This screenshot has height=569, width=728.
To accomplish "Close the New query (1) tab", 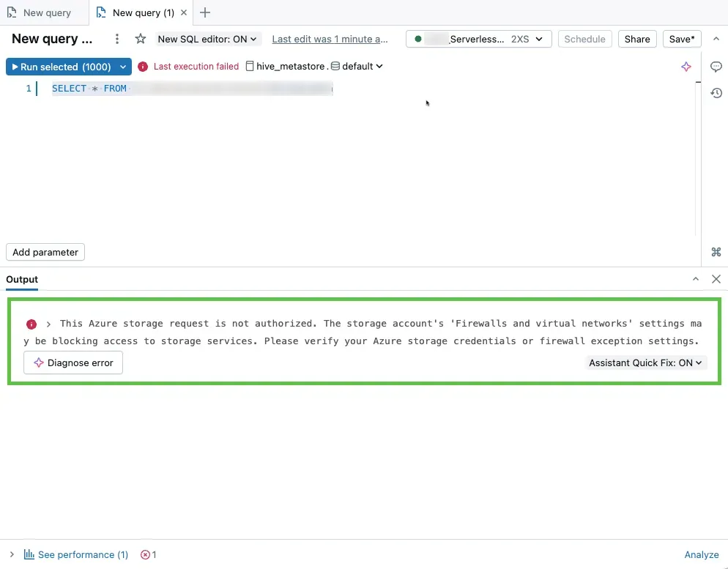I will tap(184, 12).
